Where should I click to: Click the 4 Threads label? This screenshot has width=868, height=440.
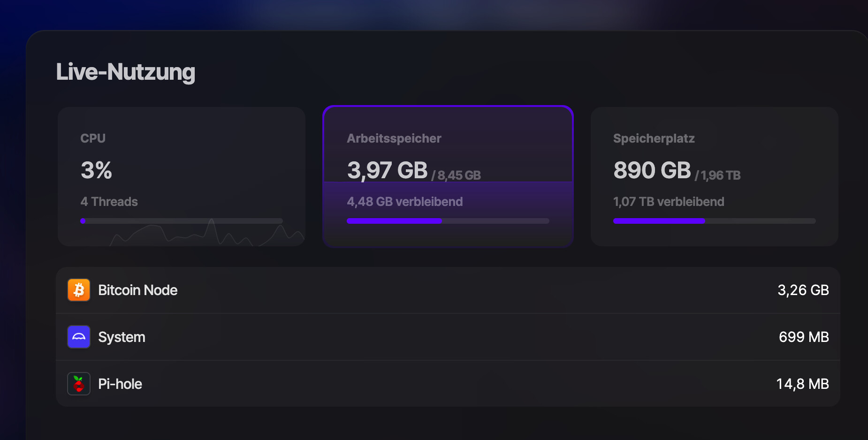(x=109, y=202)
